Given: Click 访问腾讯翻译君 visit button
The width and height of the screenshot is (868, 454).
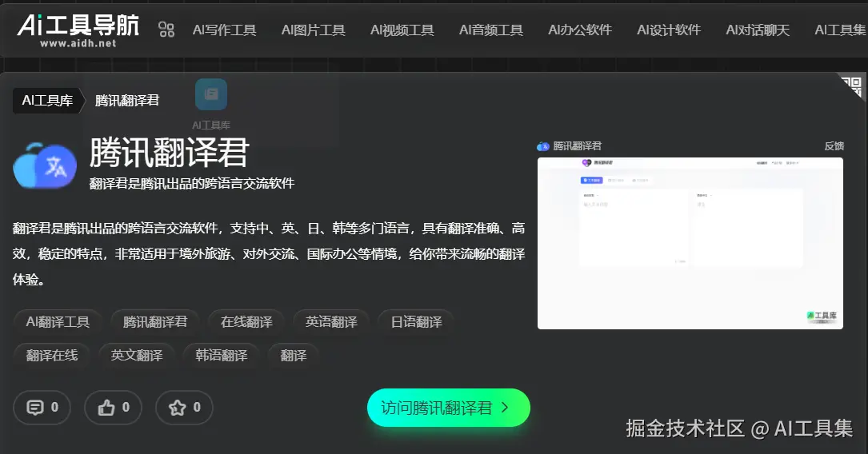Looking at the screenshot, I should tap(448, 408).
